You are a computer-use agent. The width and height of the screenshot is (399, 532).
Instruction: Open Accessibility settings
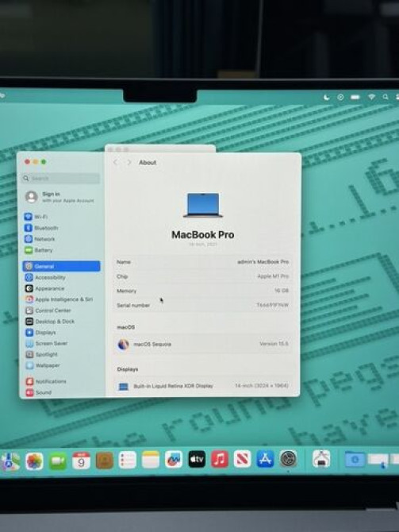45,278
